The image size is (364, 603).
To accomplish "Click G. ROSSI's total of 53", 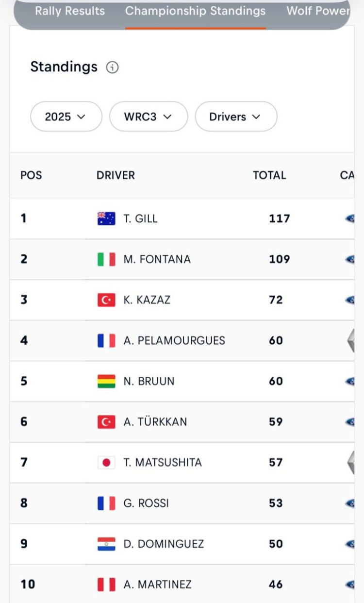I will coord(276,503).
